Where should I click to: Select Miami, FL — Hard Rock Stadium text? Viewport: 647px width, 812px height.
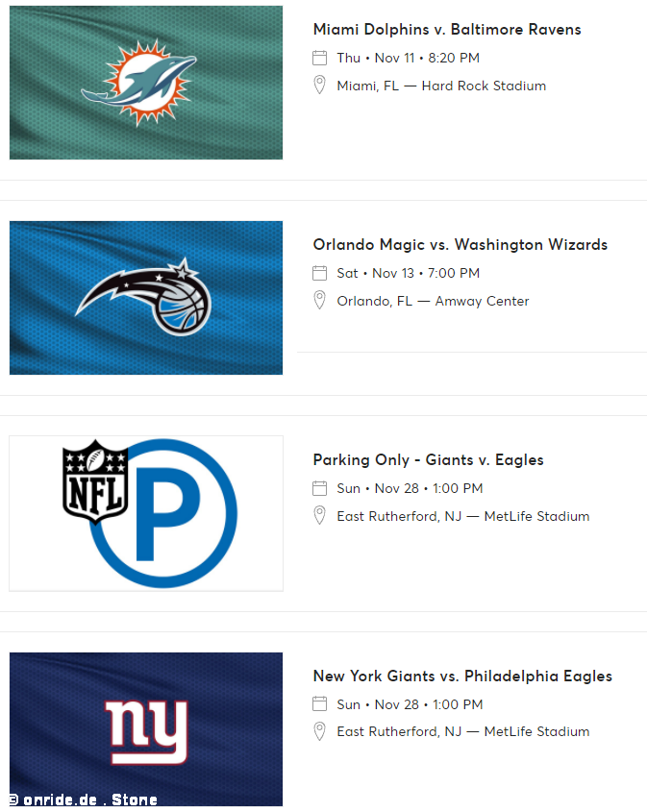(441, 86)
